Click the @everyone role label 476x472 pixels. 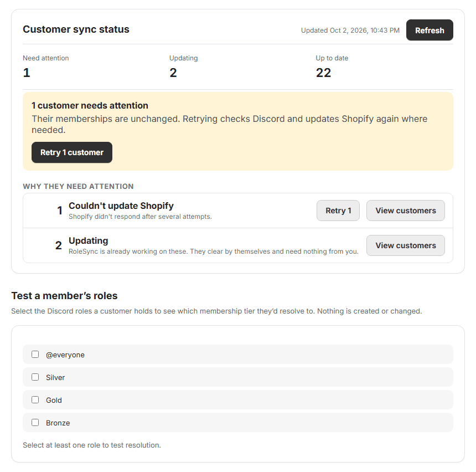pyautogui.click(x=65, y=355)
